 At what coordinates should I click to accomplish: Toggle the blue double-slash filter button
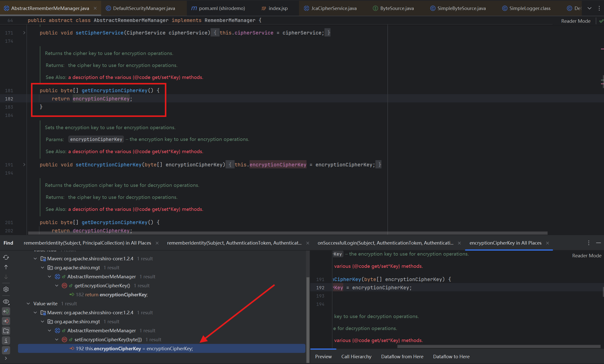(6, 350)
